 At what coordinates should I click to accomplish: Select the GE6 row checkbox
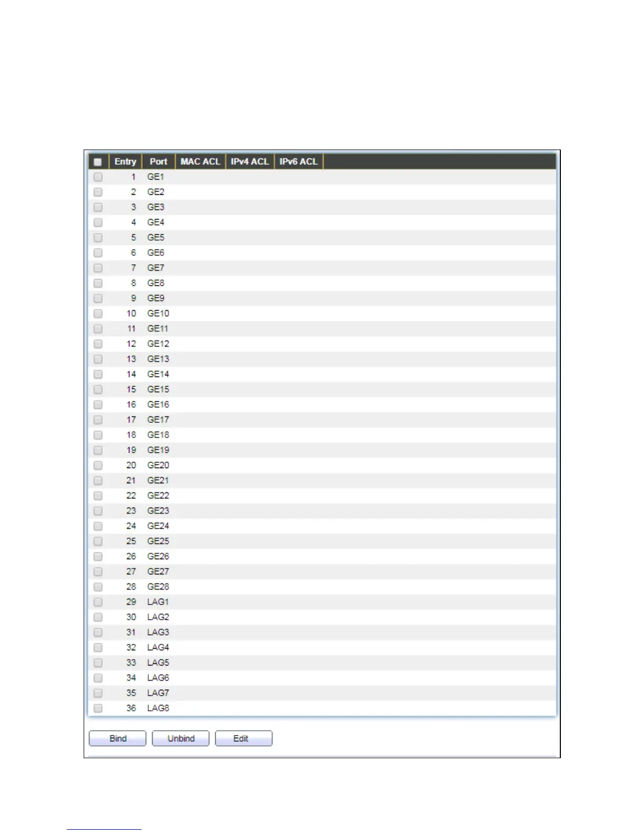pos(98,253)
